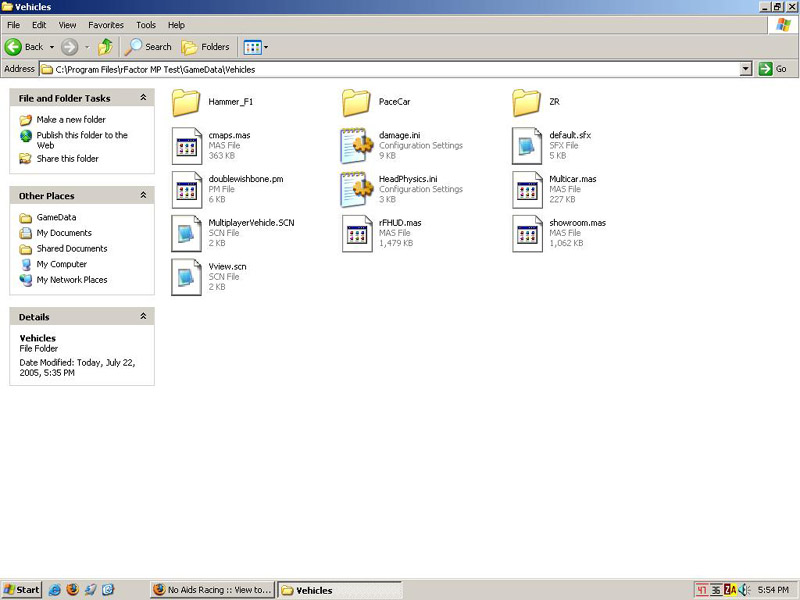The height and width of the screenshot is (600, 800).
Task: Select the cmaps.mas file icon
Action: [187, 146]
